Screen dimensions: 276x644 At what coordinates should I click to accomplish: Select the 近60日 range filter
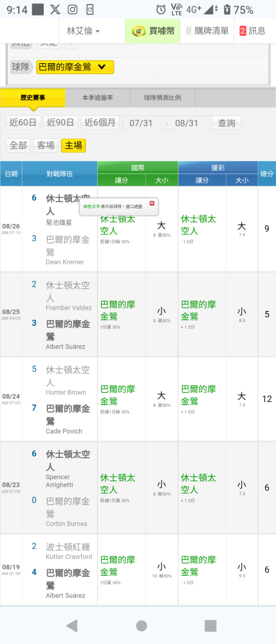click(23, 122)
